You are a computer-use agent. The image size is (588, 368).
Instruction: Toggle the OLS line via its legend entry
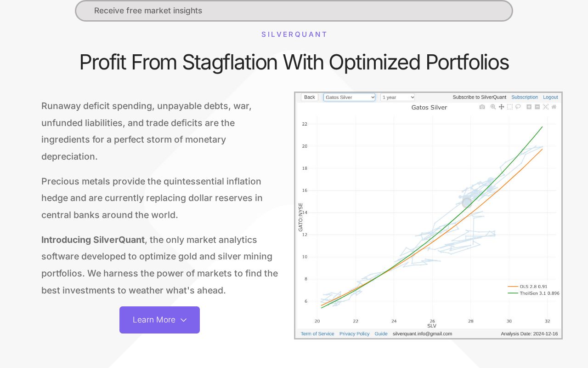coord(537,286)
